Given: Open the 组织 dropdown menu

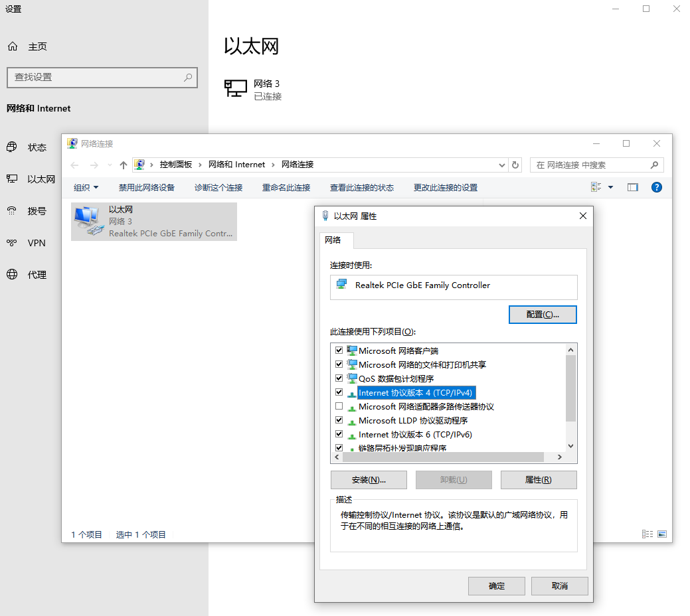Looking at the screenshot, I should [x=86, y=187].
